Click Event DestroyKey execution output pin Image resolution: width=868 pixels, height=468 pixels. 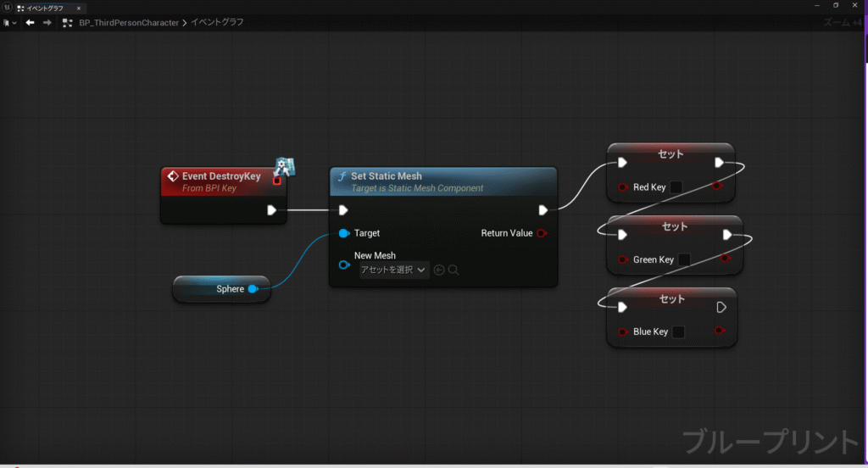pyautogui.click(x=272, y=210)
